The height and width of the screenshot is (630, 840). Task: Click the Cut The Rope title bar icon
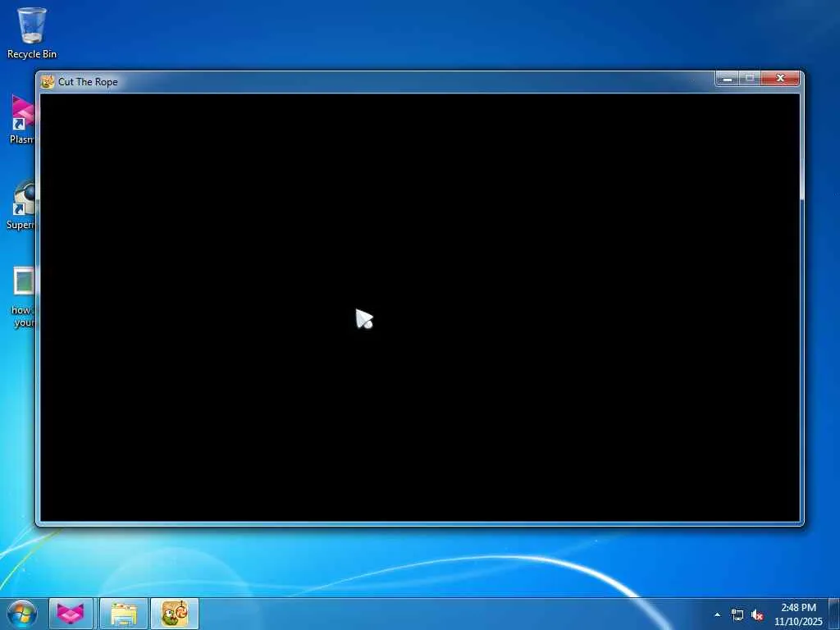48,81
